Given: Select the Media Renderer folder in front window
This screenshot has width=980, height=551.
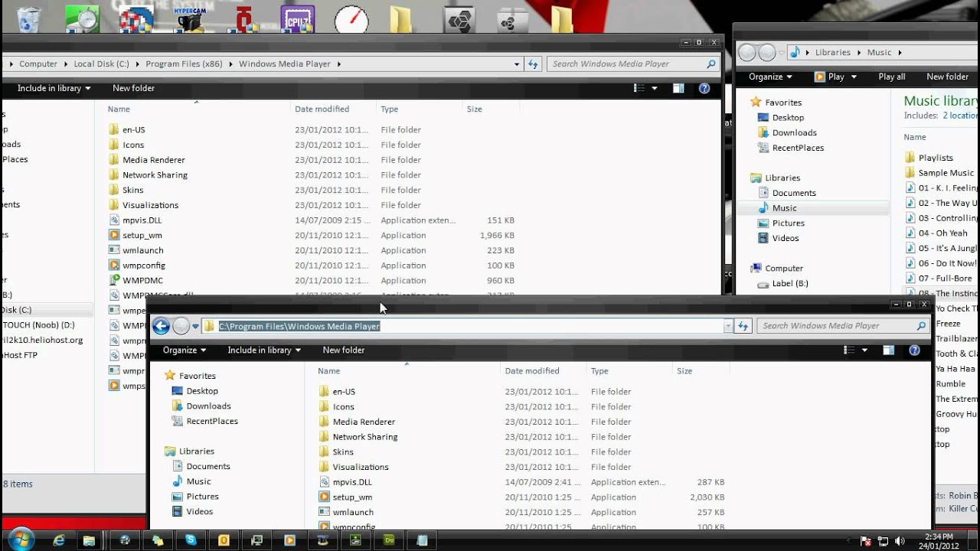Looking at the screenshot, I should pyautogui.click(x=364, y=422).
